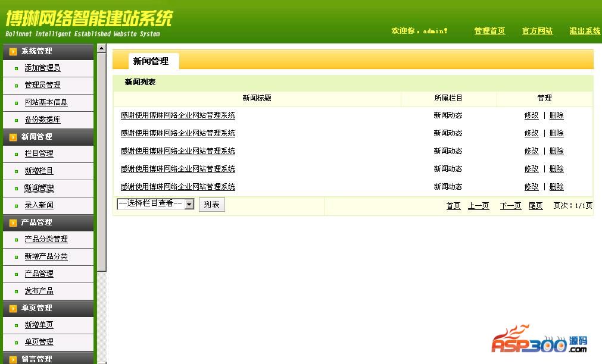Image resolution: width=602 pixels, height=364 pixels.
Task: Click 修改 for the fifth news row
Action: (x=531, y=187)
